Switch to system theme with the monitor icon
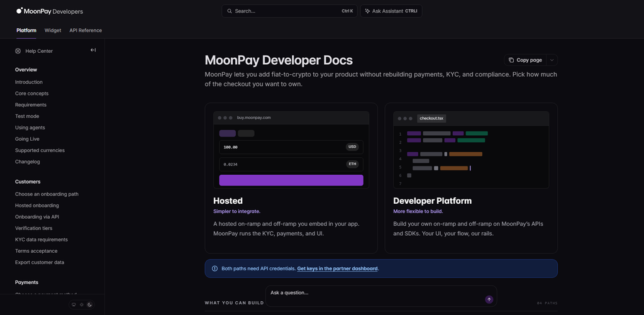The height and width of the screenshot is (315, 644). click(x=74, y=305)
